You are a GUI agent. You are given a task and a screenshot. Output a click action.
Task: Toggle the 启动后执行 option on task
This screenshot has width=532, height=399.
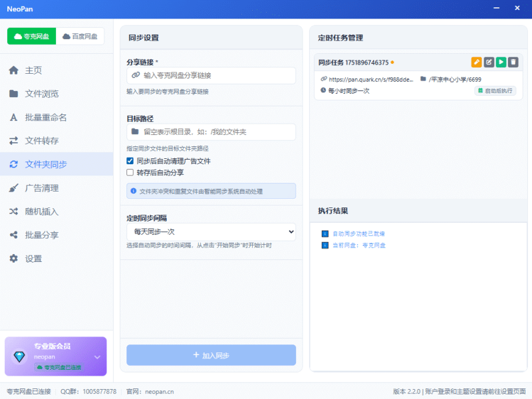pyautogui.click(x=495, y=90)
